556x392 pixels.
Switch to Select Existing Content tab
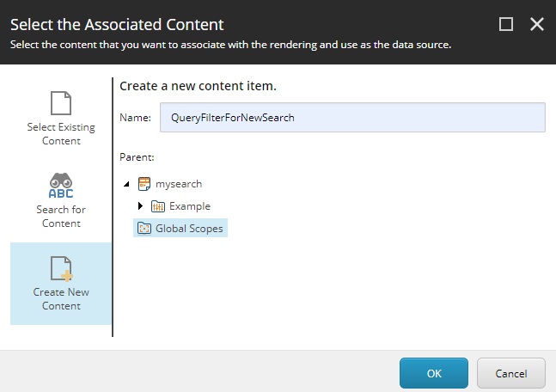coord(61,119)
